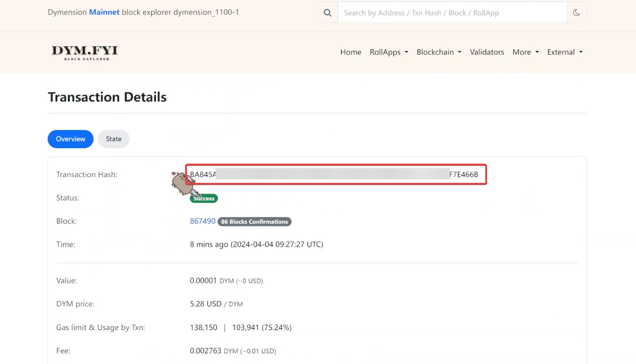Select the Overview tab
Screen dimensions: 636x364
click(x=70, y=139)
